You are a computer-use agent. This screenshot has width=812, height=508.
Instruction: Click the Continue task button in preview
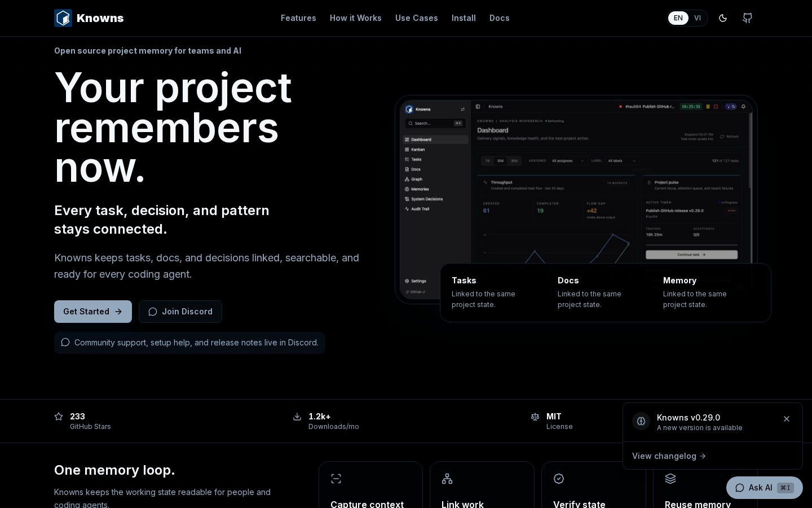(692, 255)
